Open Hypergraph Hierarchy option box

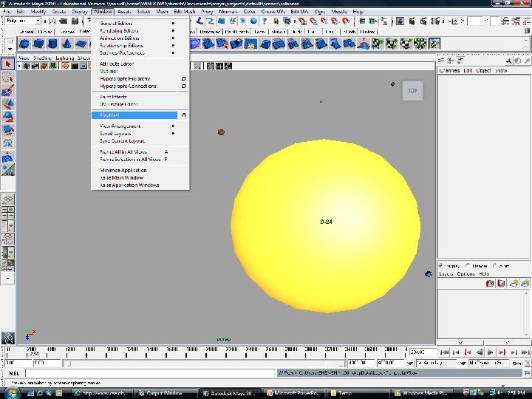coord(183,79)
